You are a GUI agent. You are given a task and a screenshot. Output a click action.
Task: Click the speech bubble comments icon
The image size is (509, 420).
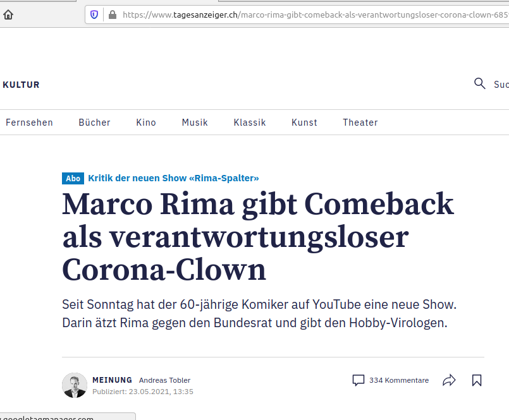(359, 380)
